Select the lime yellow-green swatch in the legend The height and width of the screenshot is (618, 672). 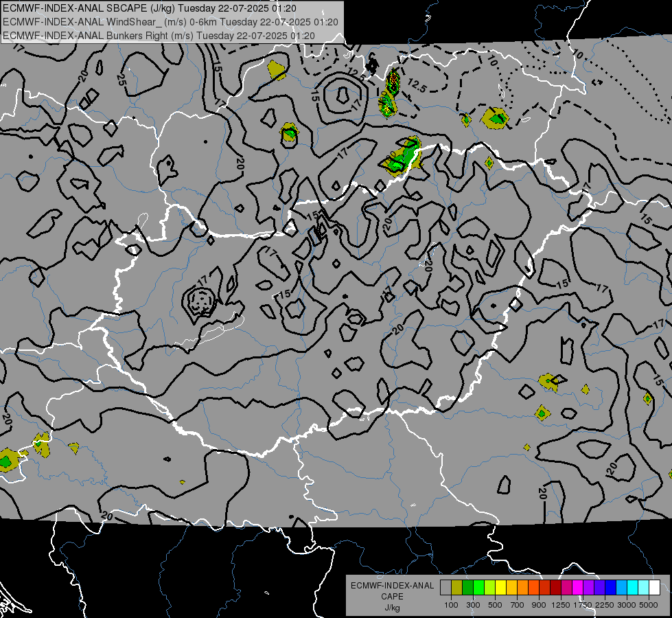coord(490,587)
